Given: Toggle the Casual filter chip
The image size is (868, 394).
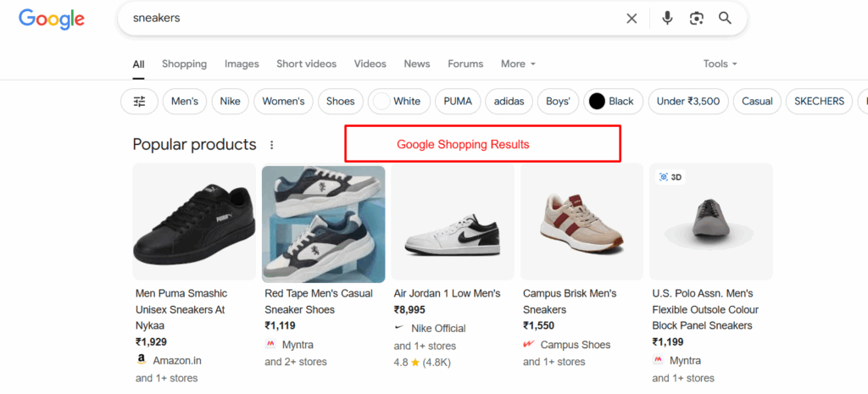Looking at the screenshot, I should point(757,102).
